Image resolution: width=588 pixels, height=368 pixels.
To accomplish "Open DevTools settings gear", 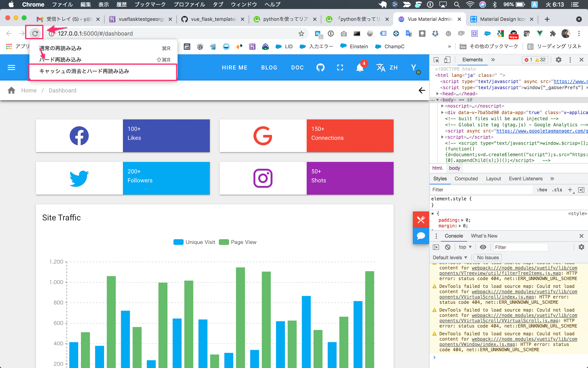I will [x=559, y=60].
